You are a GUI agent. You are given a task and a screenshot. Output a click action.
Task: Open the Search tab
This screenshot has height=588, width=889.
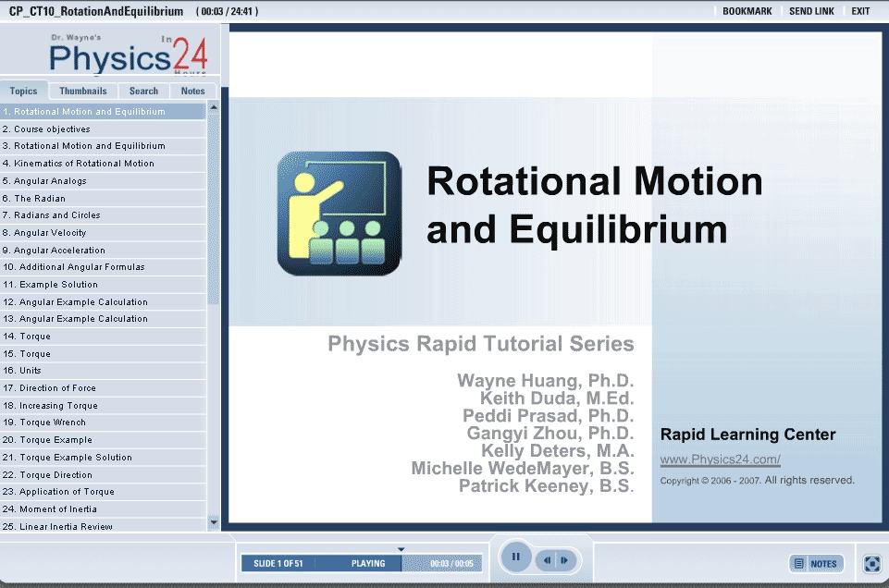(143, 92)
